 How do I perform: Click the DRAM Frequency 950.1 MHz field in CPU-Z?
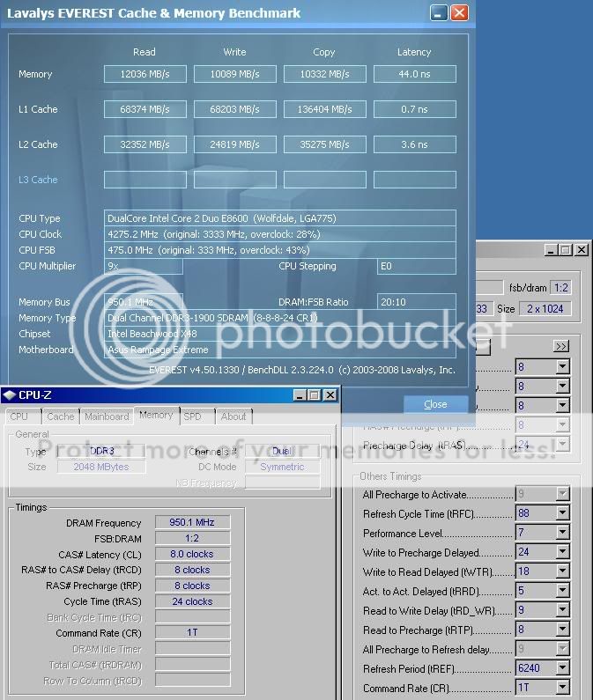click(x=193, y=522)
